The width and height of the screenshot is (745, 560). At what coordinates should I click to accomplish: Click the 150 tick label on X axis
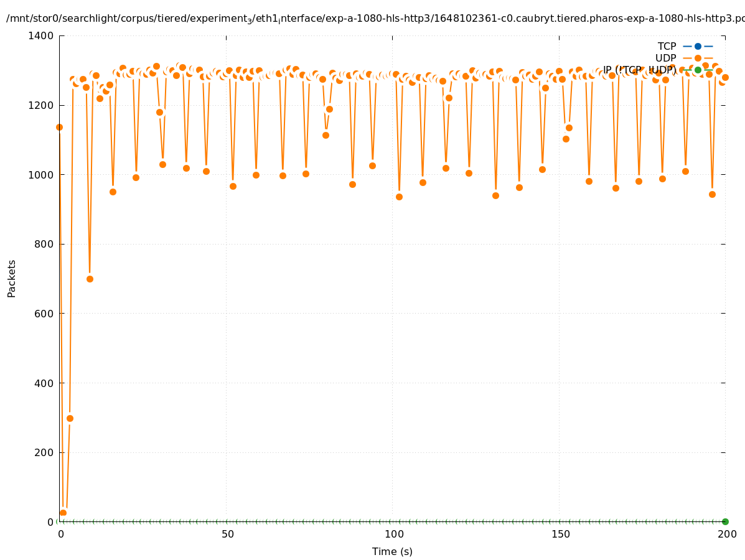[x=560, y=534]
